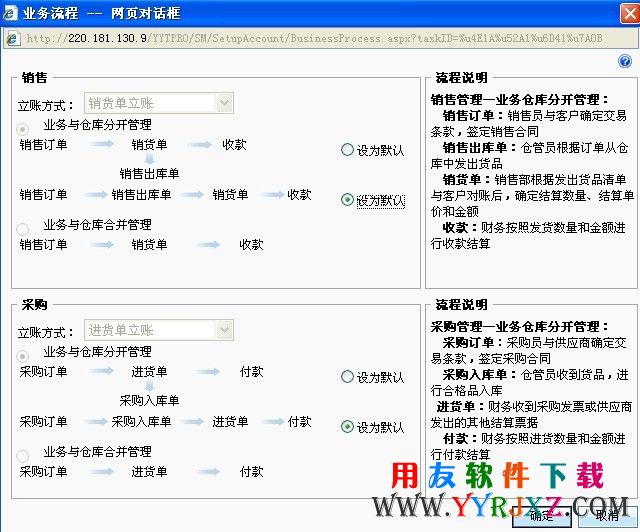Click the IE icon in the title bar
Image resolution: width=640 pixels, height=532 pixels.
pos(10,13)
